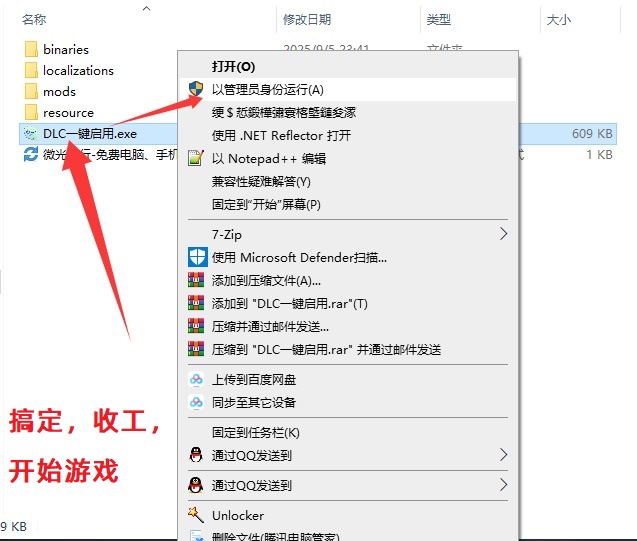Screen dimensions: 637x541
Task: Expand second 通过QQ发送到 submenu arrow
Action: pyautogui.click(x=503, y=485)
